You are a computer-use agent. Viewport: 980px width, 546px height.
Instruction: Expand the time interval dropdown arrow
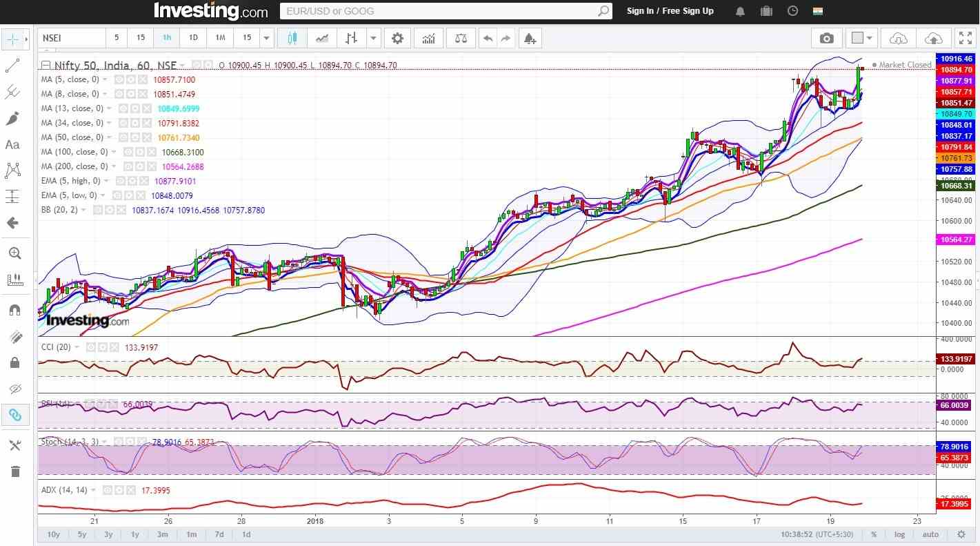click(x=267, y=39)
